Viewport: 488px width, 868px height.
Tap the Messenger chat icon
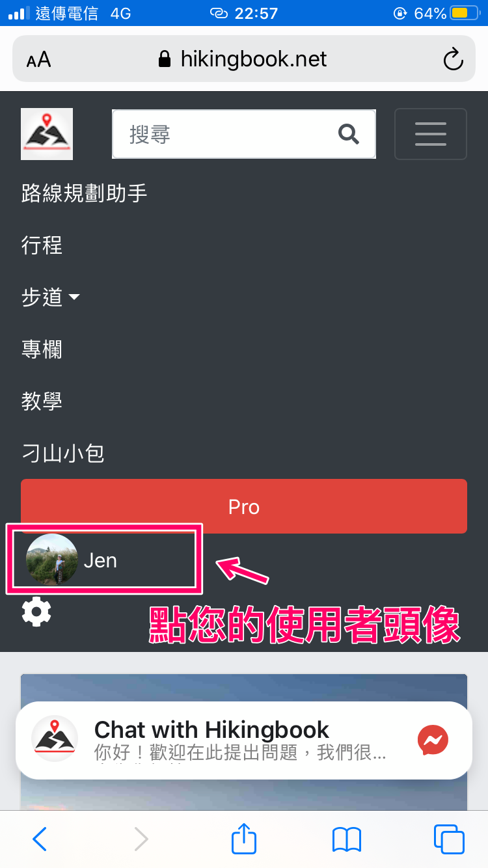click(x=433, y=740)
